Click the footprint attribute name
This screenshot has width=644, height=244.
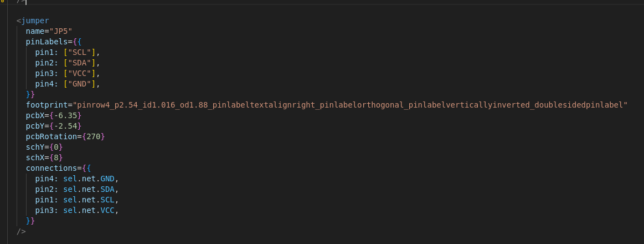(x=47, y=105)
